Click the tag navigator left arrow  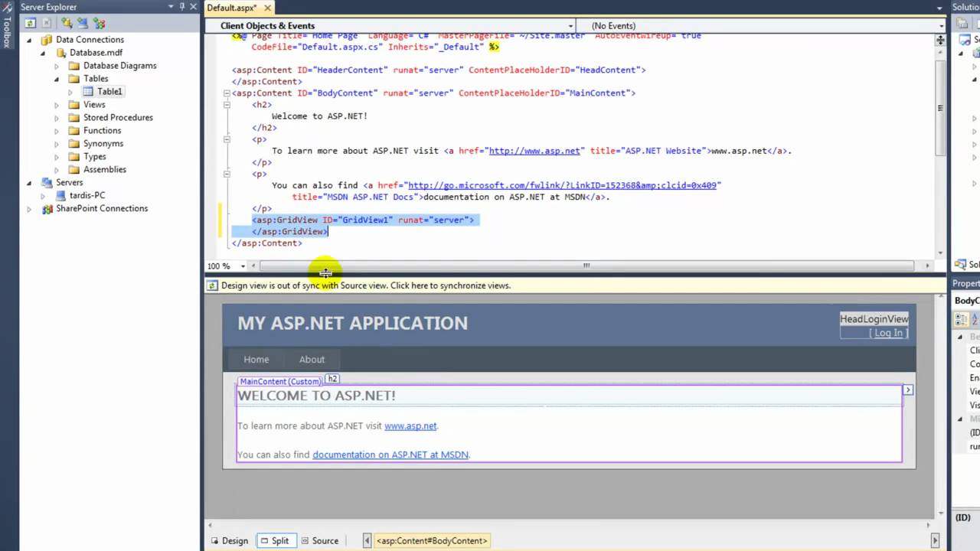point(367,541)
